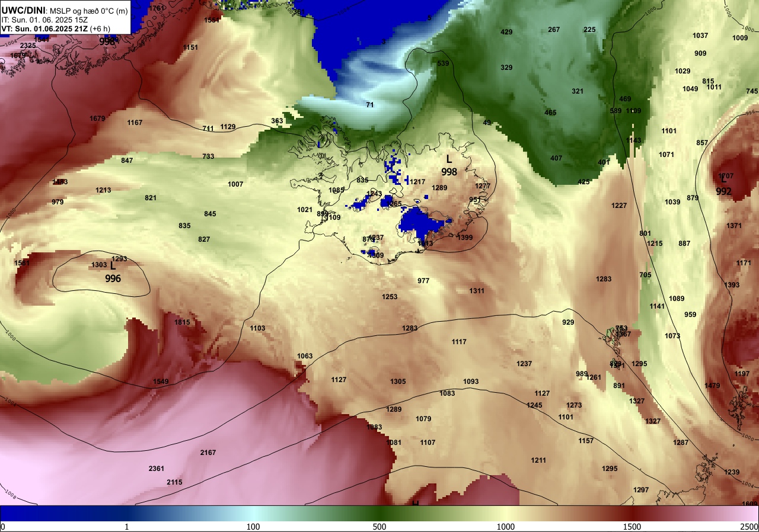
Task: Click the map value 71
Action: pos(370,105)
